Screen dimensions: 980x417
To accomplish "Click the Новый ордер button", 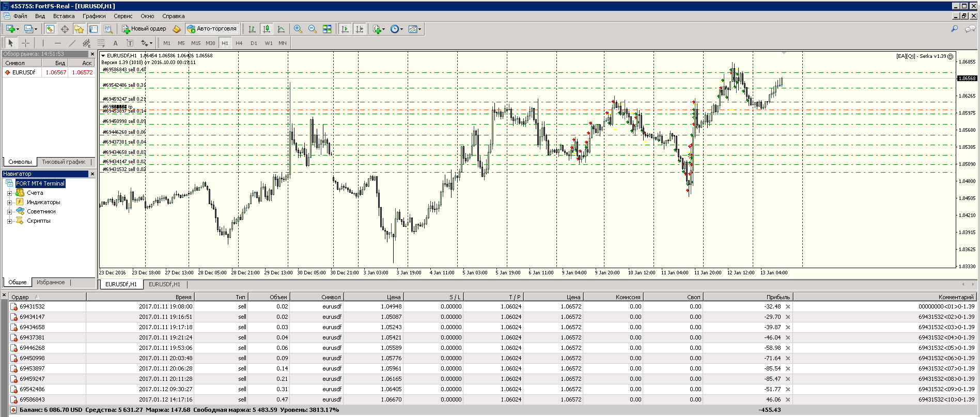I will (x=144, y=29).
